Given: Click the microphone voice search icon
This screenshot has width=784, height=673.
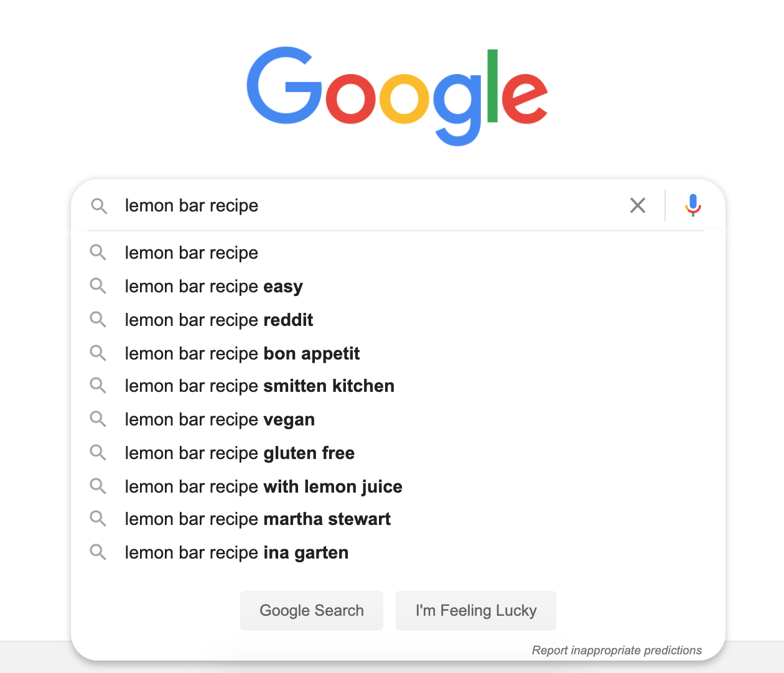Looking at the screenshot, I should pos(693,205).
